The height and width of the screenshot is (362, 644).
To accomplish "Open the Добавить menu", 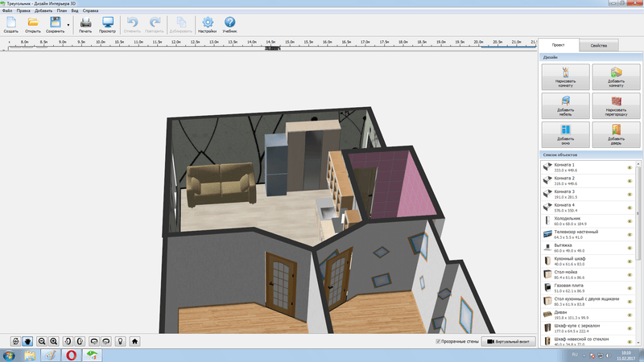I will coord(43,10).
